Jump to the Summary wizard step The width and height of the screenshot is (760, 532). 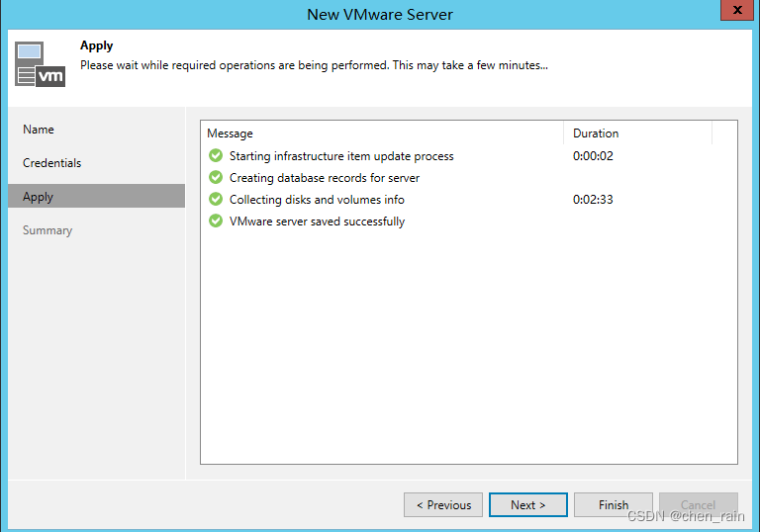[96, 230]
